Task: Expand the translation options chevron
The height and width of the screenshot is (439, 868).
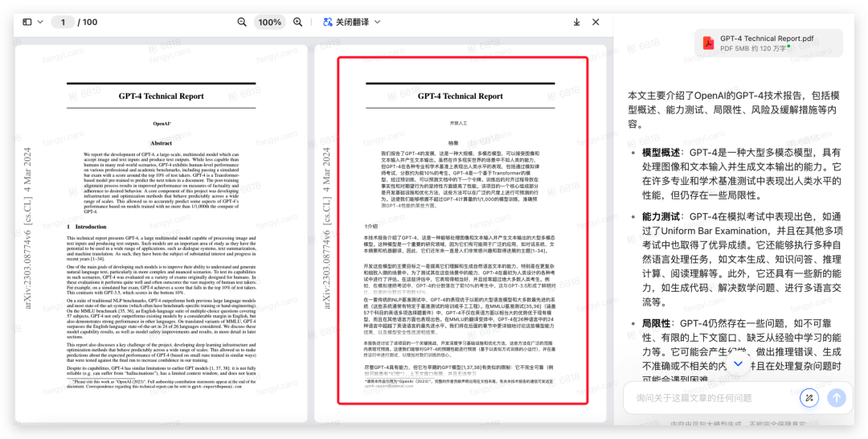Action: pyautogui.click(x=378, y=22)
